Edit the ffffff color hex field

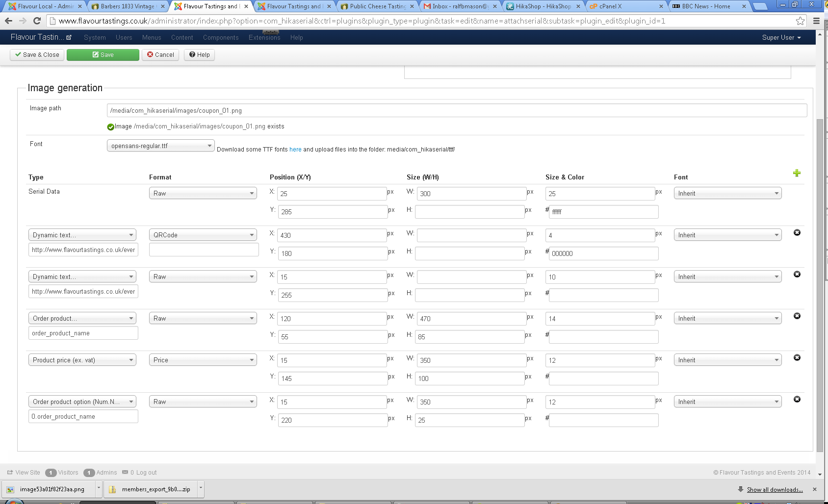[603, 212]
